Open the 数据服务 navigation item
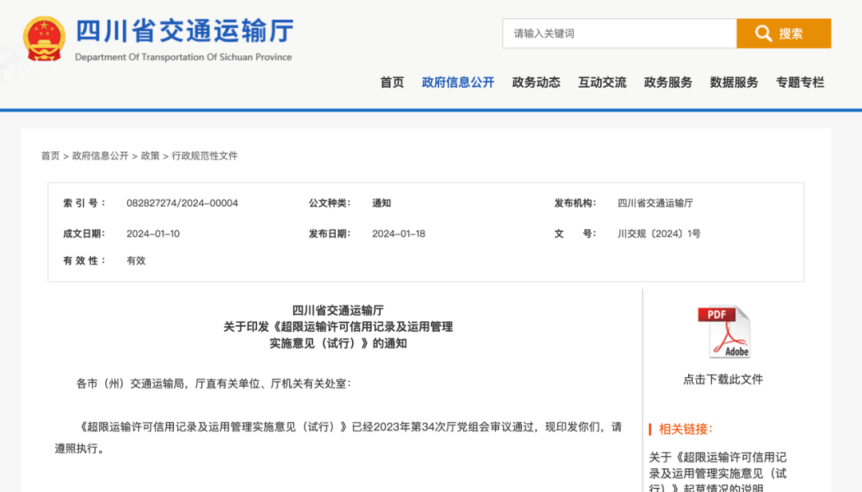 click(x=734, y=82)
